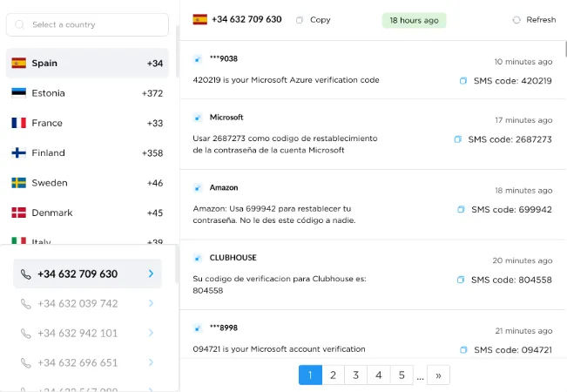
Task: Click phone icon for +34 632 942 101
Action: [25, 334]
